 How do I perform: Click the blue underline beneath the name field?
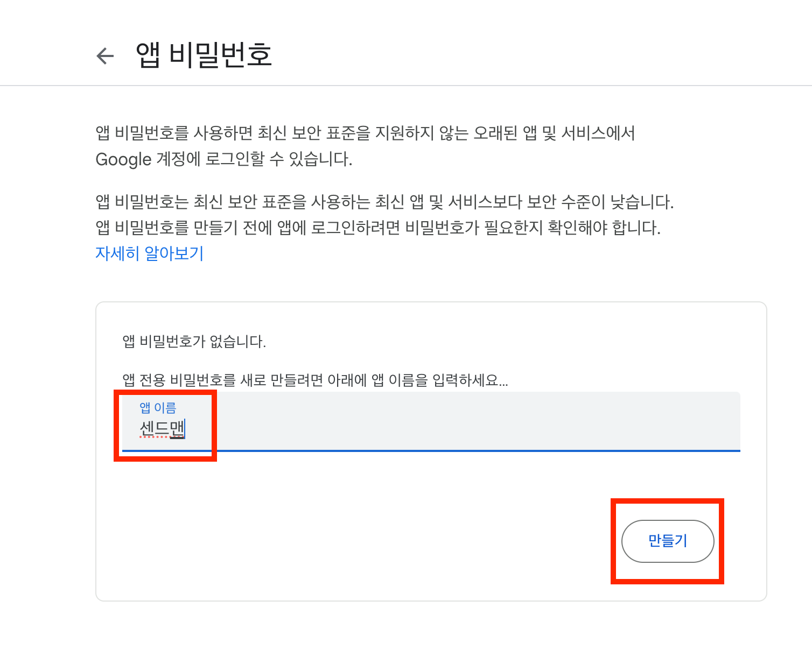pos(431,450)
